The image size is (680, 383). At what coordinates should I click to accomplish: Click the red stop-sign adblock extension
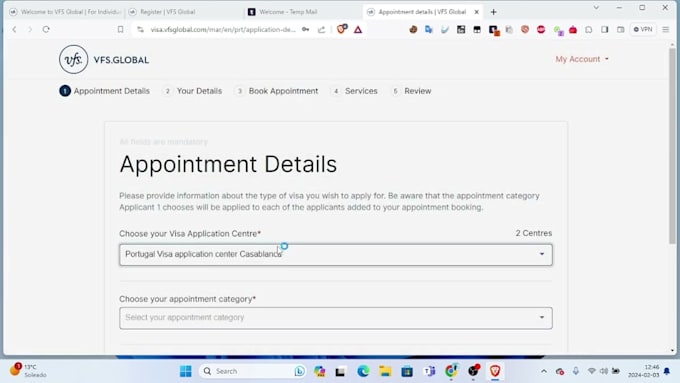tap(541, 29)
